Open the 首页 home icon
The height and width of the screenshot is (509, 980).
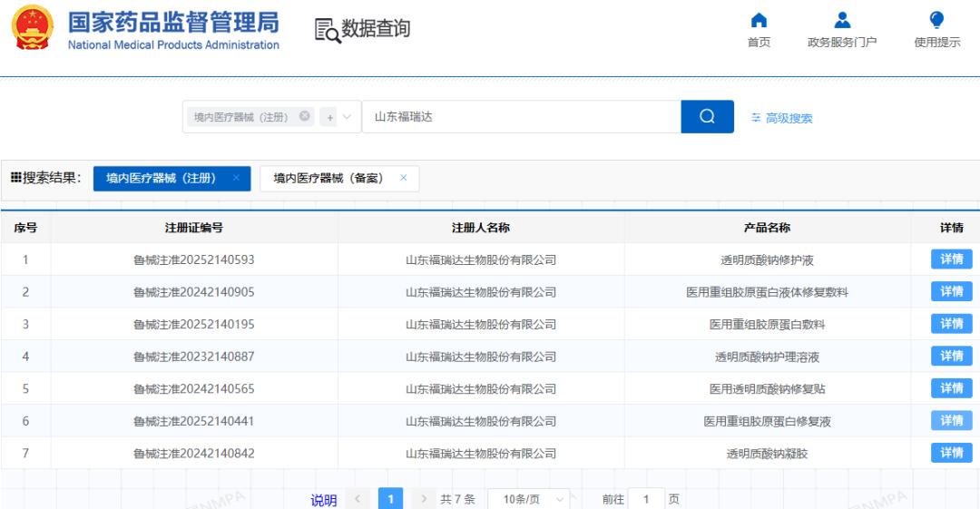click(759, 21)
